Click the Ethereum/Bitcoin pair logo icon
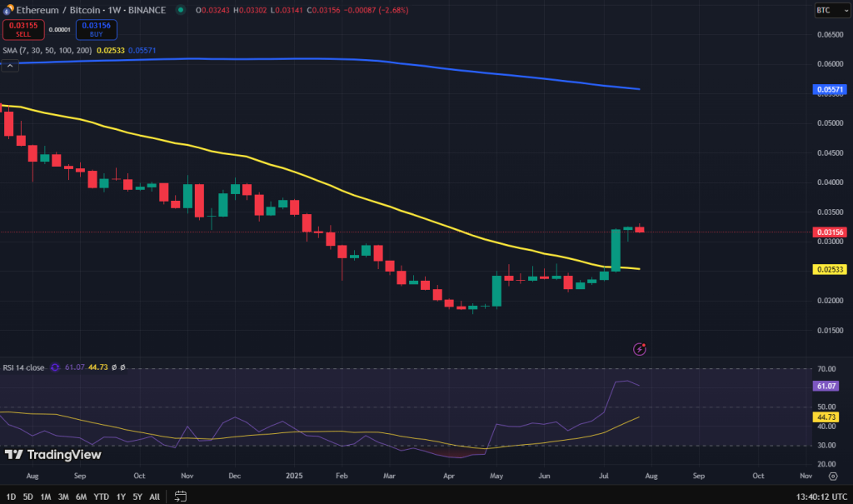853x504 pixels. coord(7,10)
